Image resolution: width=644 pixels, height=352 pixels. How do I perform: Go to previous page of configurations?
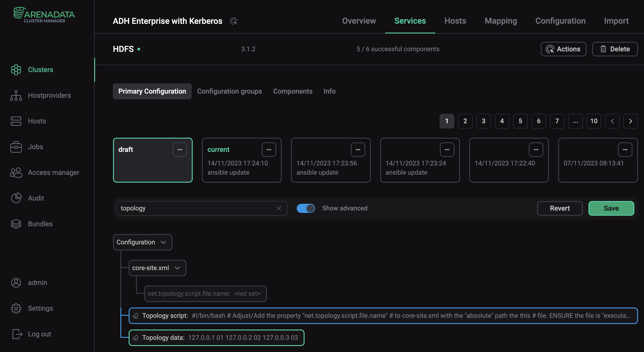tap(612, 121)
